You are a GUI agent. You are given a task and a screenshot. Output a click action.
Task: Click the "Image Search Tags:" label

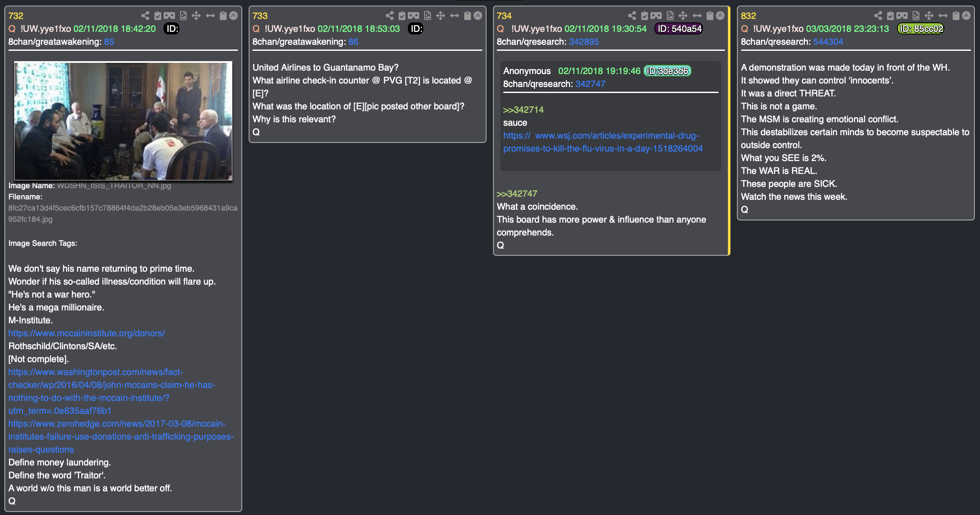pyautogui.click(x=43, y=243)
